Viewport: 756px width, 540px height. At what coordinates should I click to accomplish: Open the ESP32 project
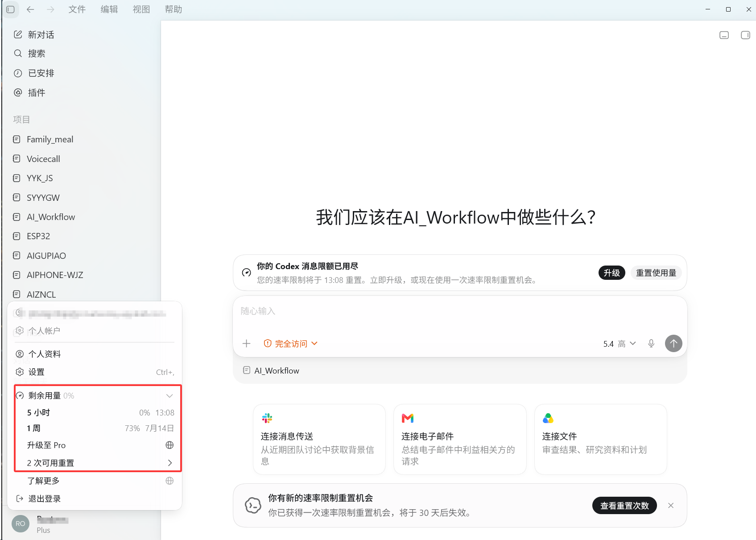pos(82,236)
